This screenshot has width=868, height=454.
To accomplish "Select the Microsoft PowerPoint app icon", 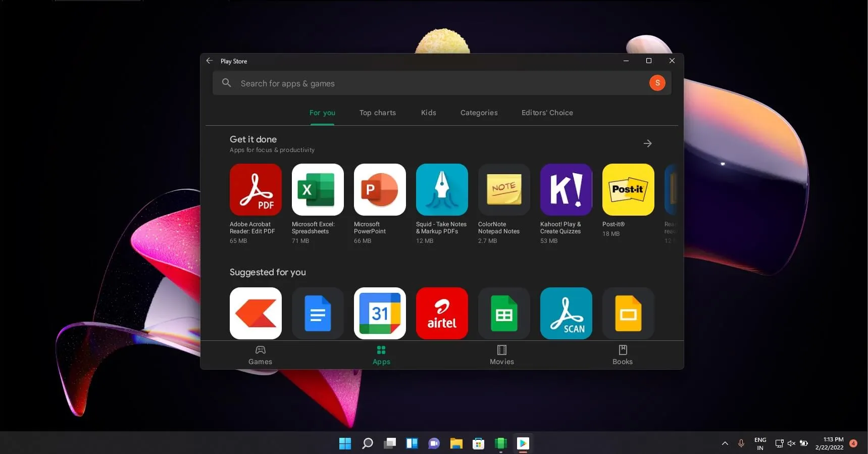I will pyautogui.click(x=380, y=189).
